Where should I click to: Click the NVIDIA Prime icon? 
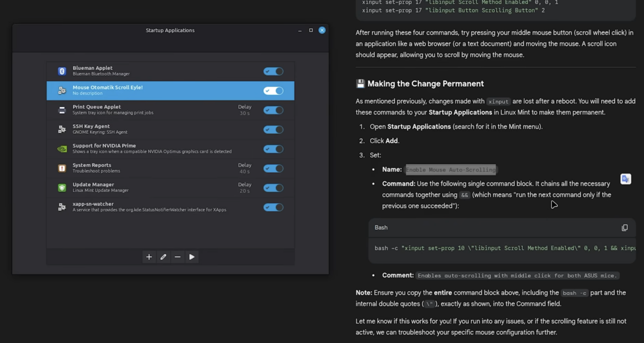tap(62, 149)
